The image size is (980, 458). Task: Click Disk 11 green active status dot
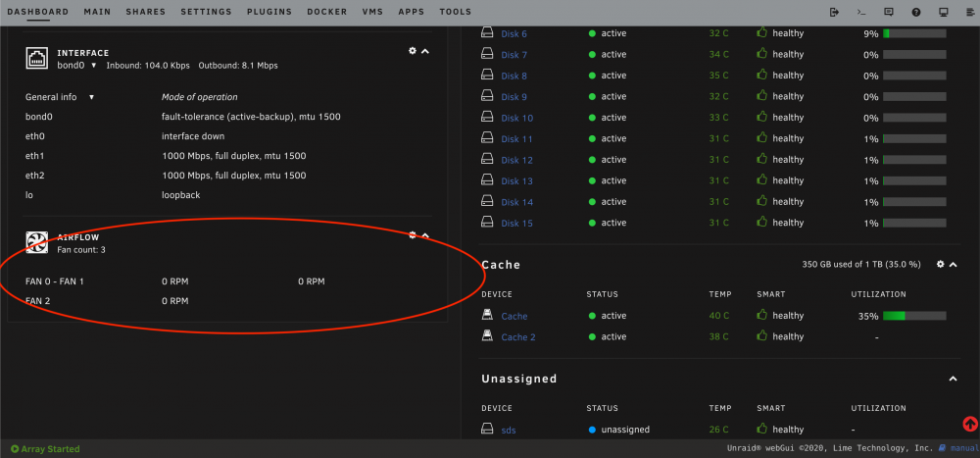coord(592,139)
